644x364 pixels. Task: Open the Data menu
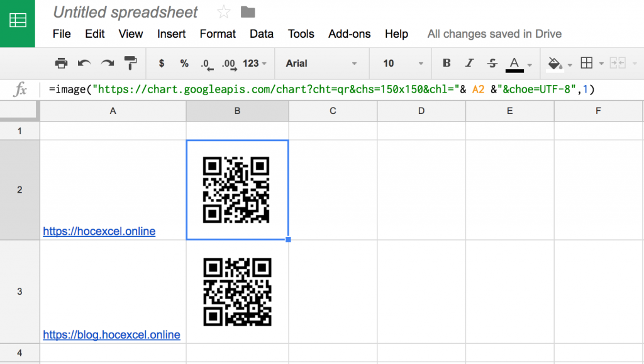tap(262, 34)
